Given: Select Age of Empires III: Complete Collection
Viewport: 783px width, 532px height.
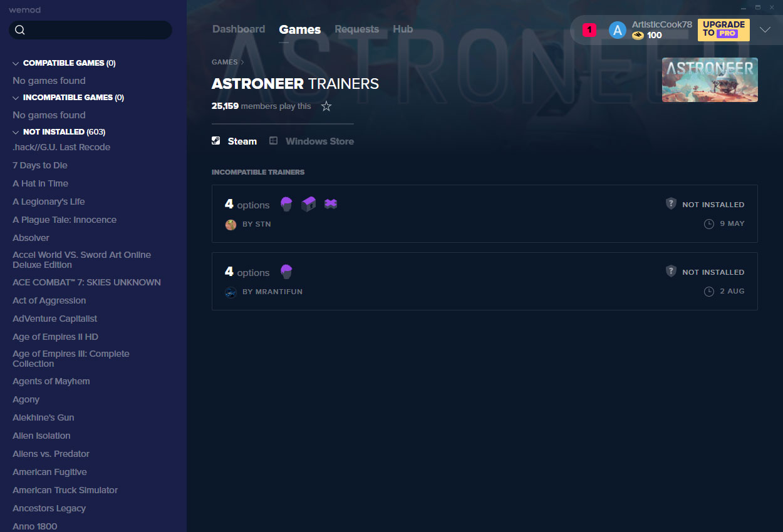Looking at the screenshot, I should click(71, 359).
